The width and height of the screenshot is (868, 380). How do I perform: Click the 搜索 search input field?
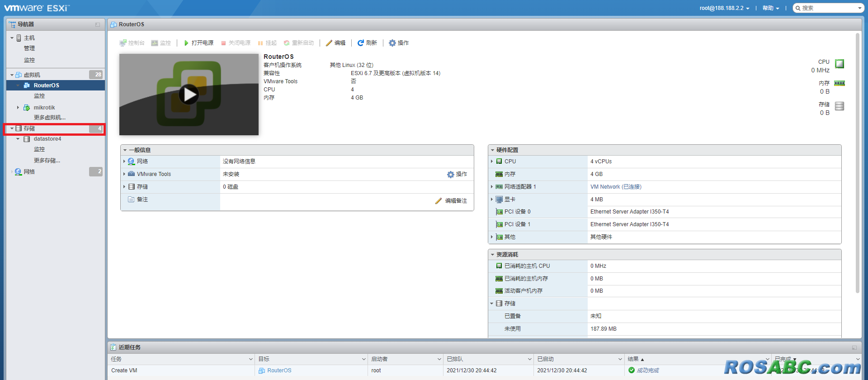click(x=828, y=8)
